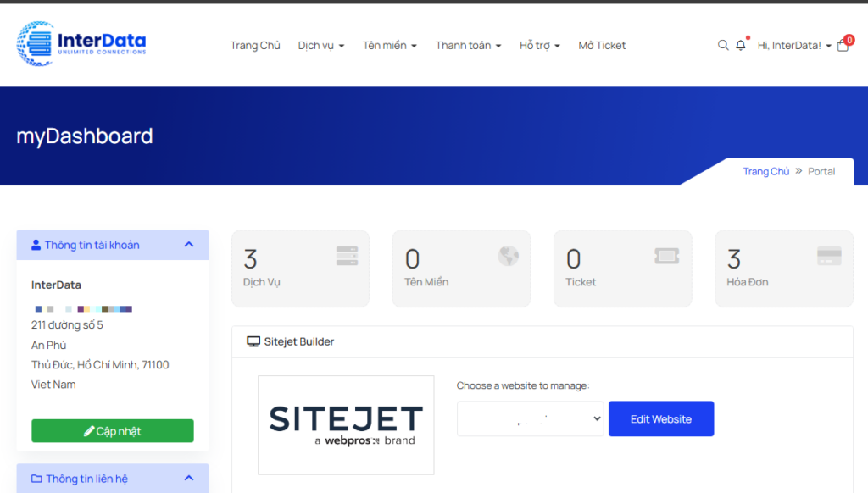Open the Thanh toán dropdown menu
The width and height of the screenshot is (868, 493).
point(468,46)
